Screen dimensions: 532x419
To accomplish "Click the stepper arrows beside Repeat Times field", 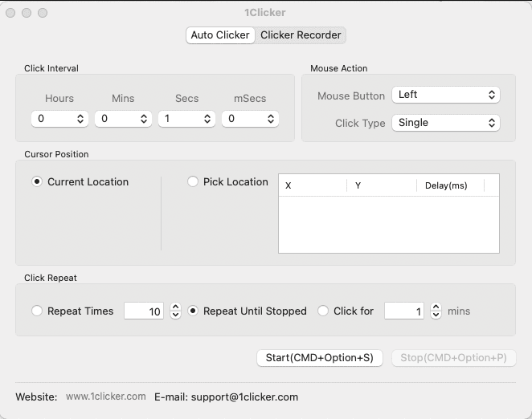I will click(x=175, y=311).
